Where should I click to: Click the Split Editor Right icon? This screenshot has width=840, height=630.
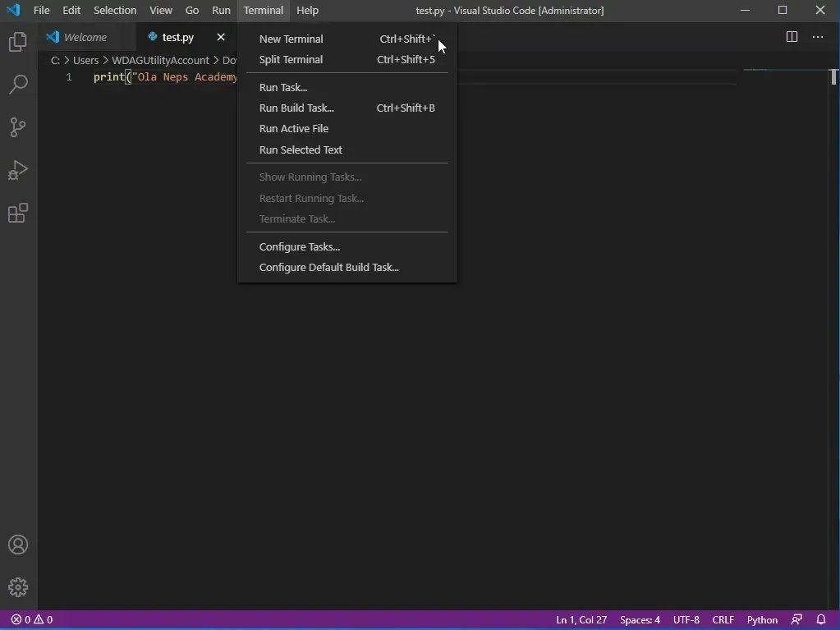coord(792,37)
